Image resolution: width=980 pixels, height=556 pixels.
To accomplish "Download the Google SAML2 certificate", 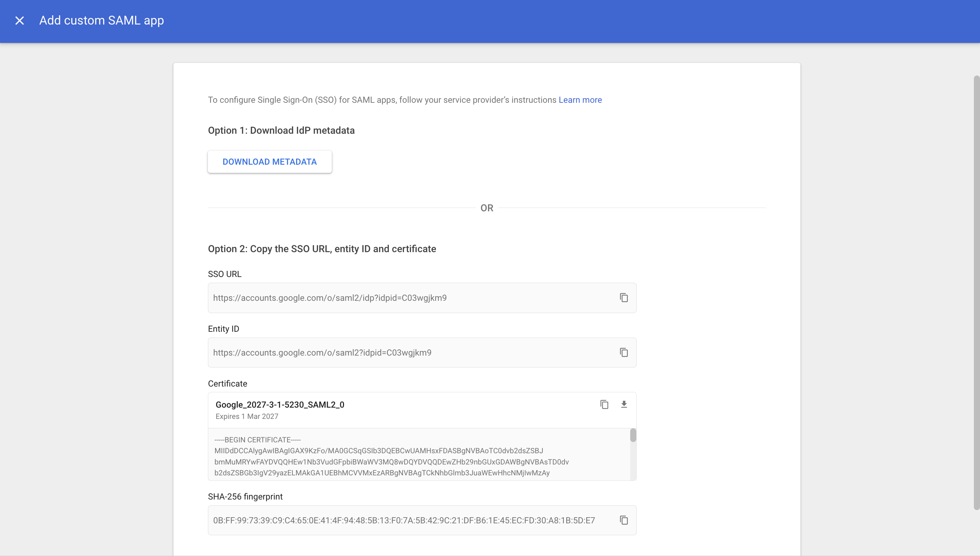I will pos(624,404).
